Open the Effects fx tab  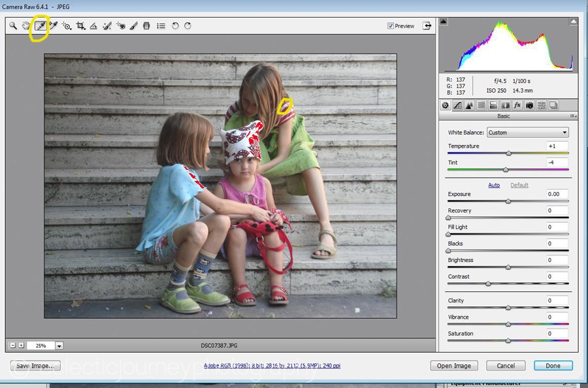[x=517, y=105]
